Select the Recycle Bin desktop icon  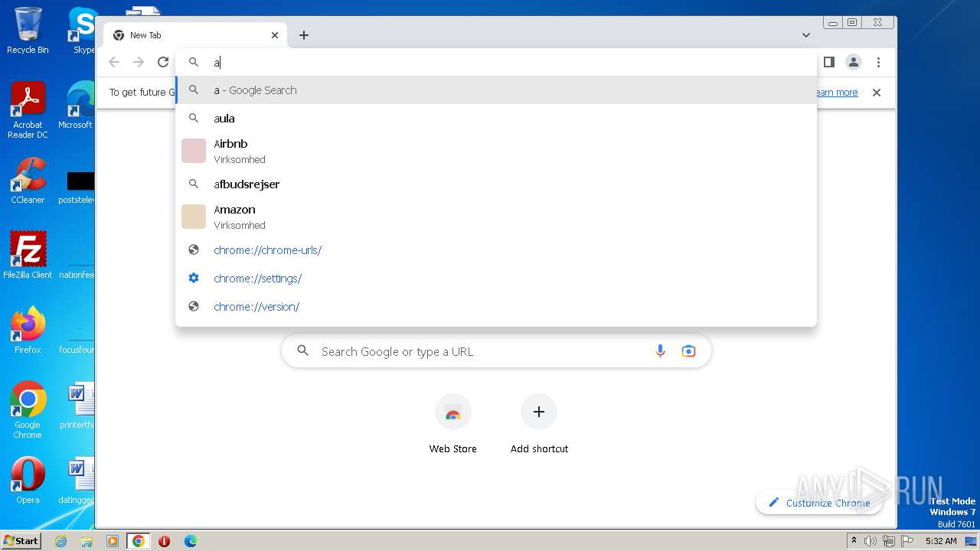[28, 31]
